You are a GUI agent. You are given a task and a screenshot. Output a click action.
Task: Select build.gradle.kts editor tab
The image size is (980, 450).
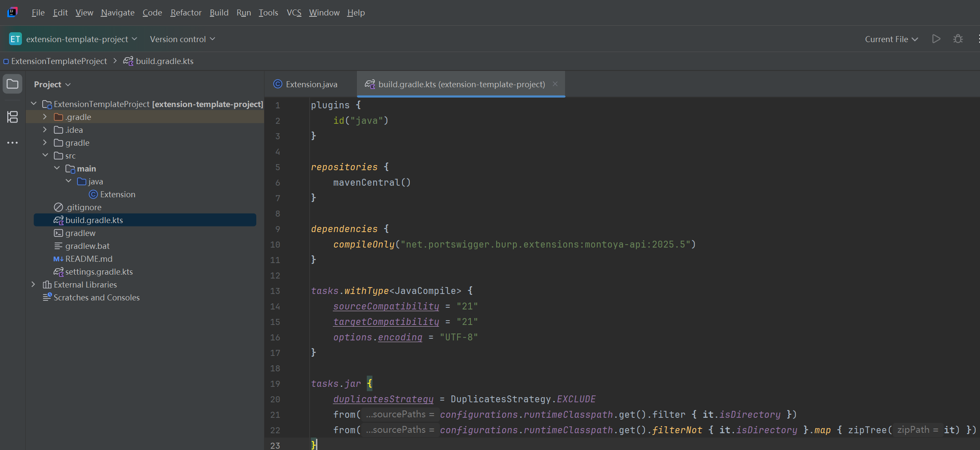click(461, 84)
